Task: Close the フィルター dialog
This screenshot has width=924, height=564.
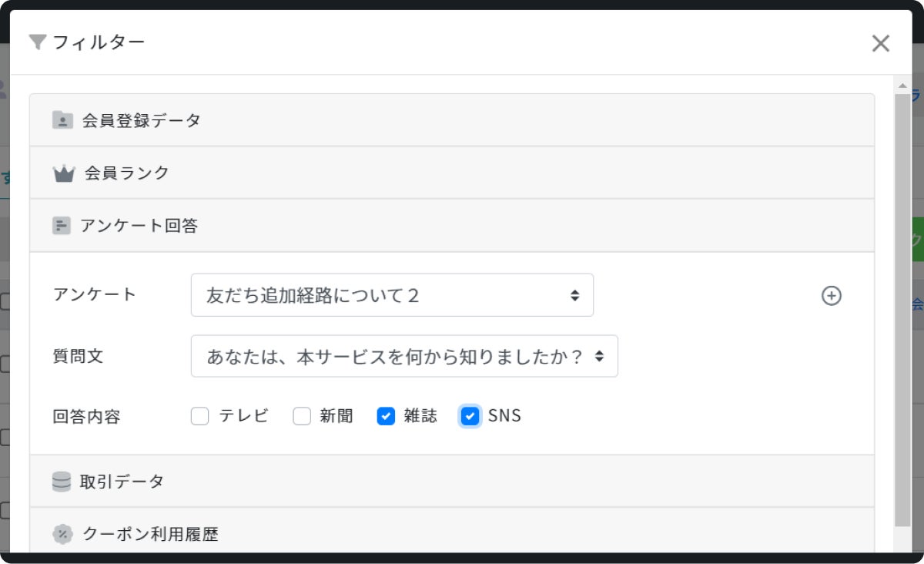Action: coord(880,43)
